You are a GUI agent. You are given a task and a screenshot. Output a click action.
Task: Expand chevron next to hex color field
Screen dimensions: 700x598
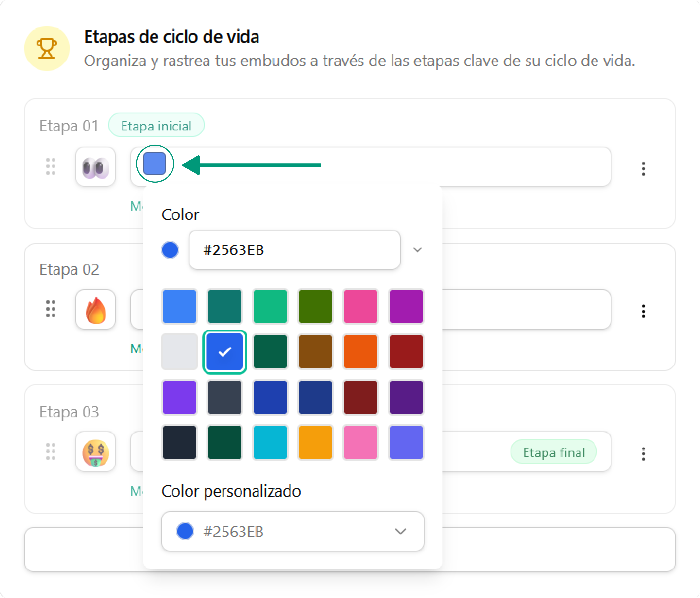pyautogui.click(x=418, y=250)
